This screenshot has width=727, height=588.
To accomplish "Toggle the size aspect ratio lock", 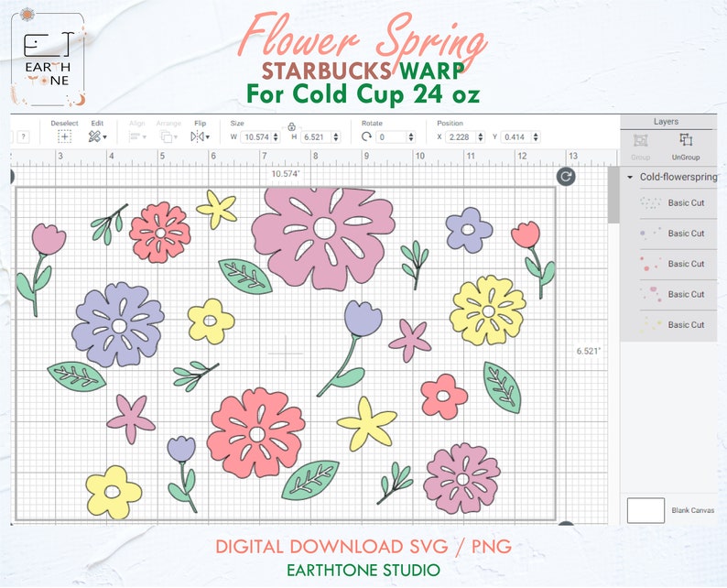I will click(292, 126).
